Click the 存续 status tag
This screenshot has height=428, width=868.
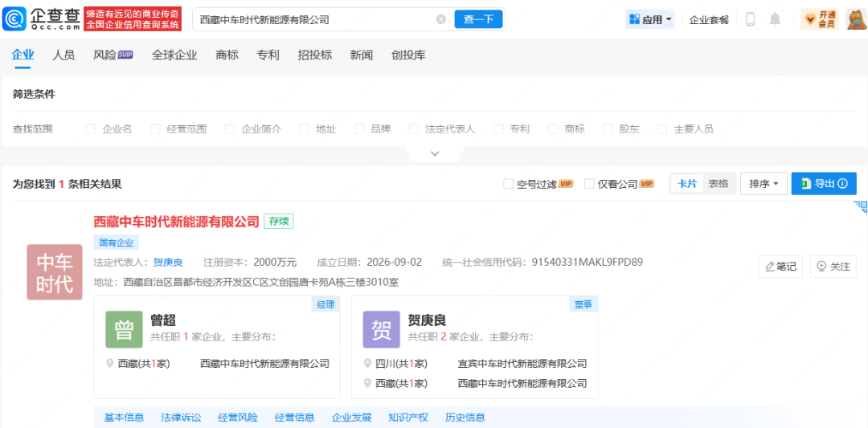point(278,222)
